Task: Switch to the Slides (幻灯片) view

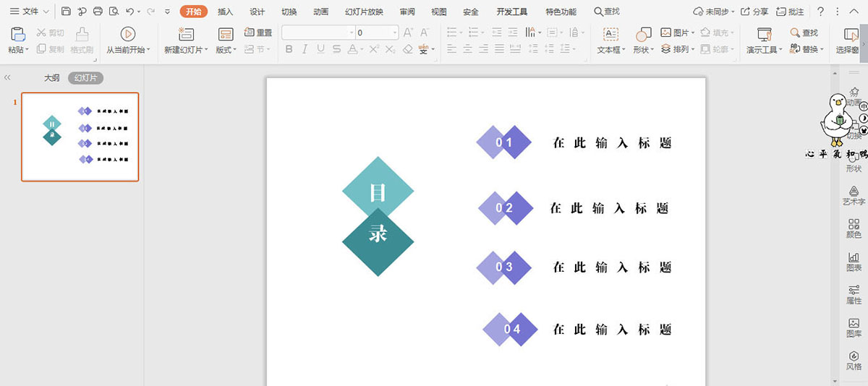Action: (85, 78)
